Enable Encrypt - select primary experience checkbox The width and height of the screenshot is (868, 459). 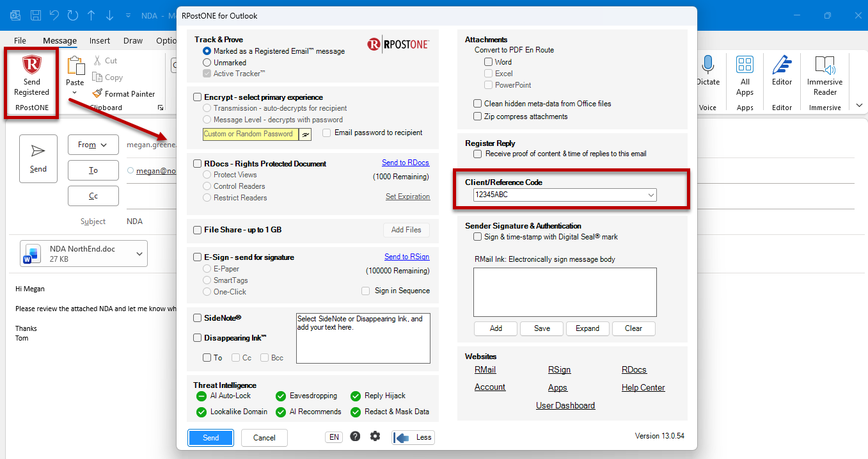pos(198,97)
